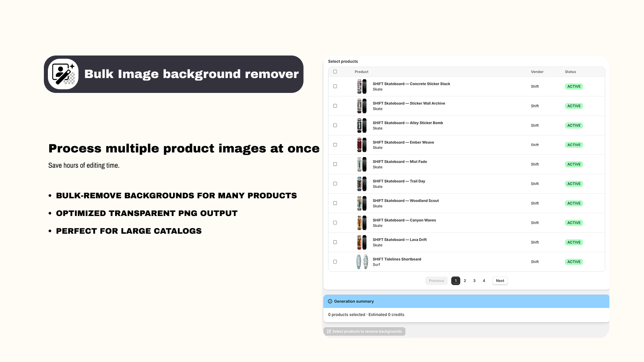Click the Previous pagination button
Viewport: 644px width, 362px height.
pos(436,280)
